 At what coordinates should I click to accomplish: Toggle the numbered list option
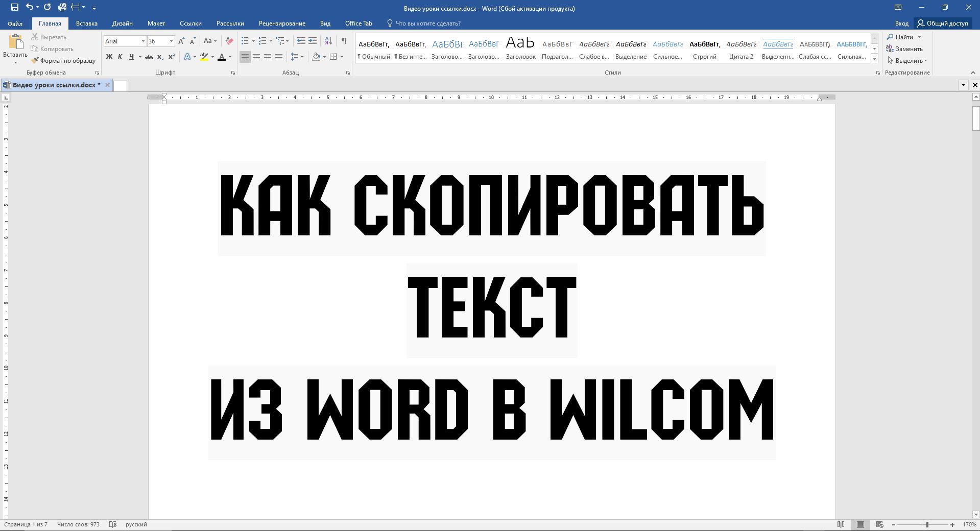click(x=262, y=41)
